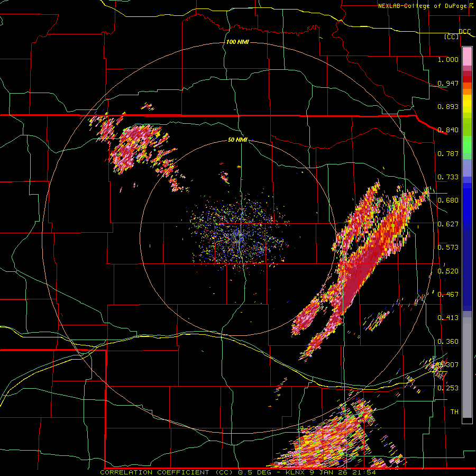This screenshot has height=476, width=476.
Task: Click the 0.947 legend value
Action: click(x=448, y=83)
